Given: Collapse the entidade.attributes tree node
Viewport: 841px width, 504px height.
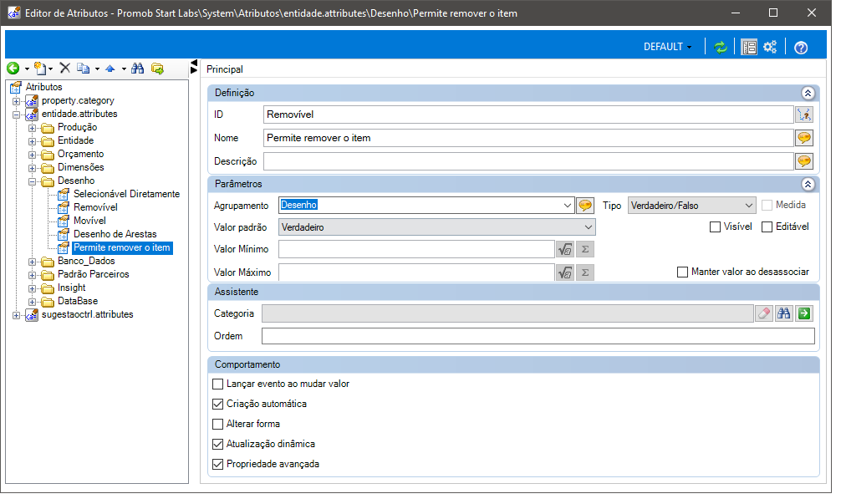Looking at the screenshot, I should (x=17, y=115).
